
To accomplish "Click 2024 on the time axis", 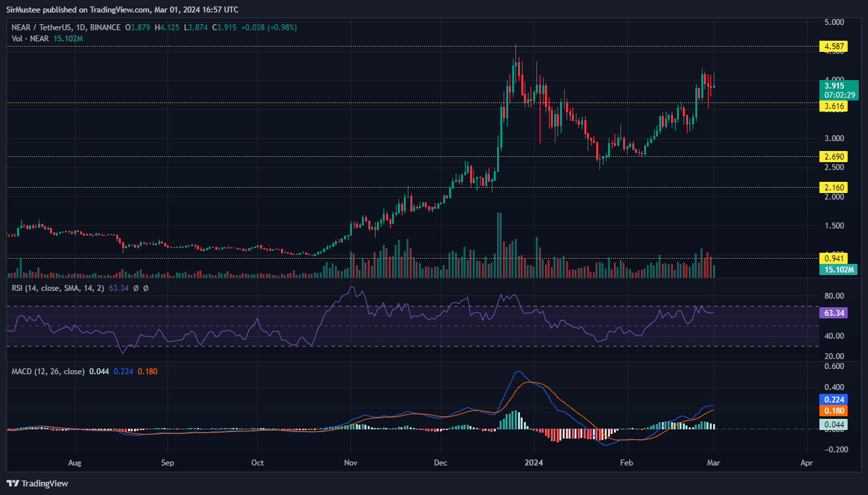I will coord(533,463).
